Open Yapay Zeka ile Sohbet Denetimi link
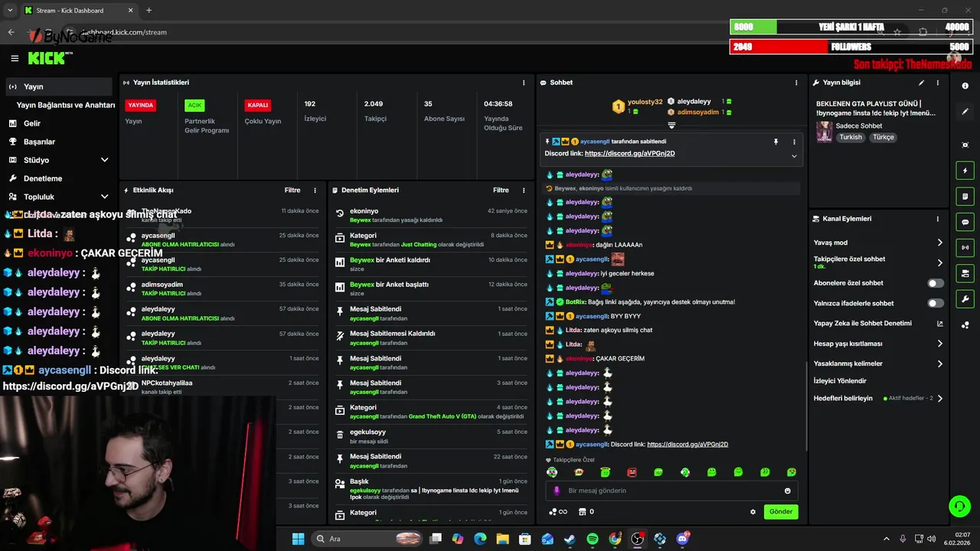Viewport: 980px width, 551px height. point(879,323)
